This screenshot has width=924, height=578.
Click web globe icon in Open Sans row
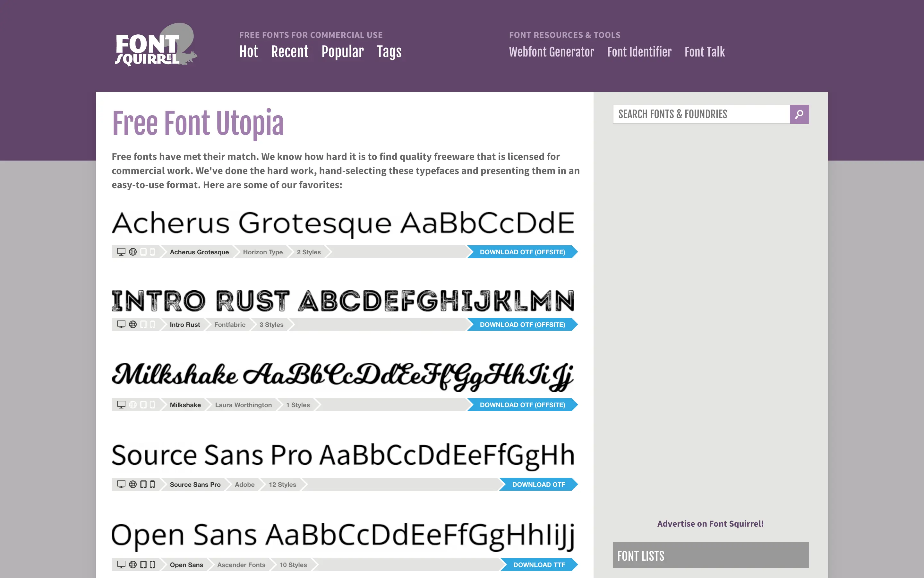coord(133,565)
